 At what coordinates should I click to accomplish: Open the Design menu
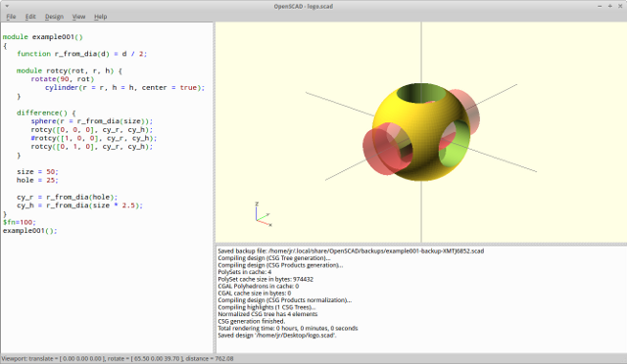point(54,17)
